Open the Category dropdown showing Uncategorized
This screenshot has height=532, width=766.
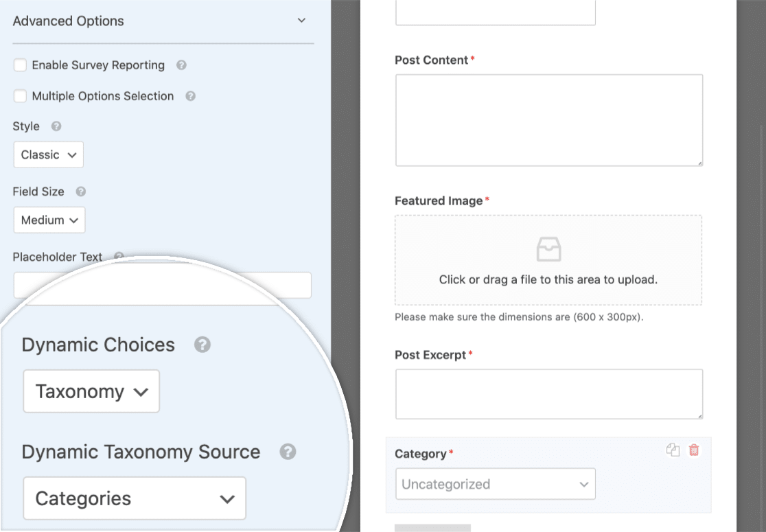[496, 484]
